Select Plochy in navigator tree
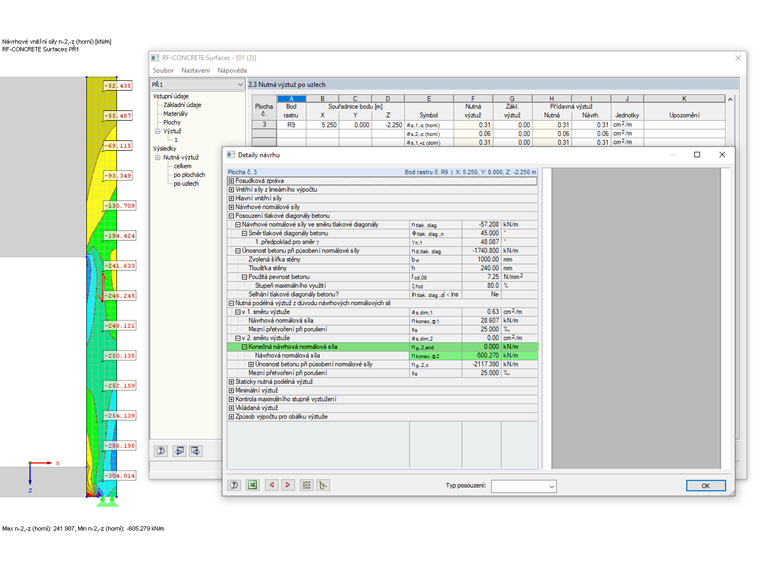This screenshot has height=570, width=760. pos(172,122)
